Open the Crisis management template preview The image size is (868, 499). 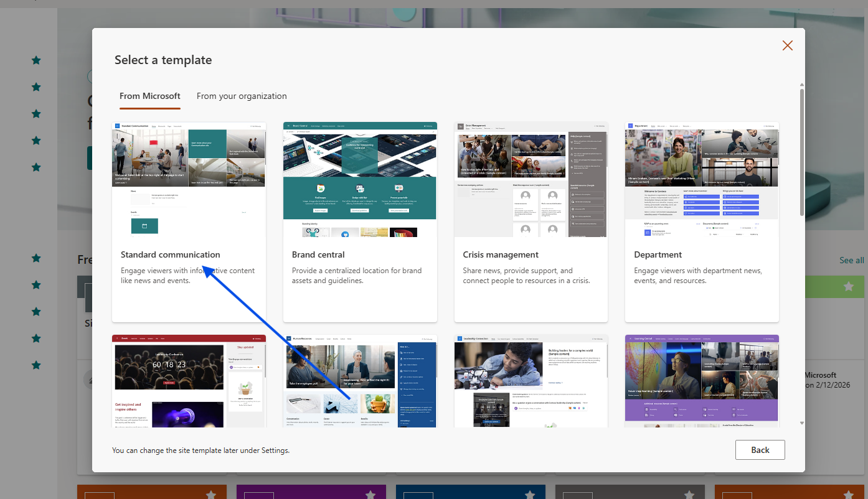coord(531,179)
